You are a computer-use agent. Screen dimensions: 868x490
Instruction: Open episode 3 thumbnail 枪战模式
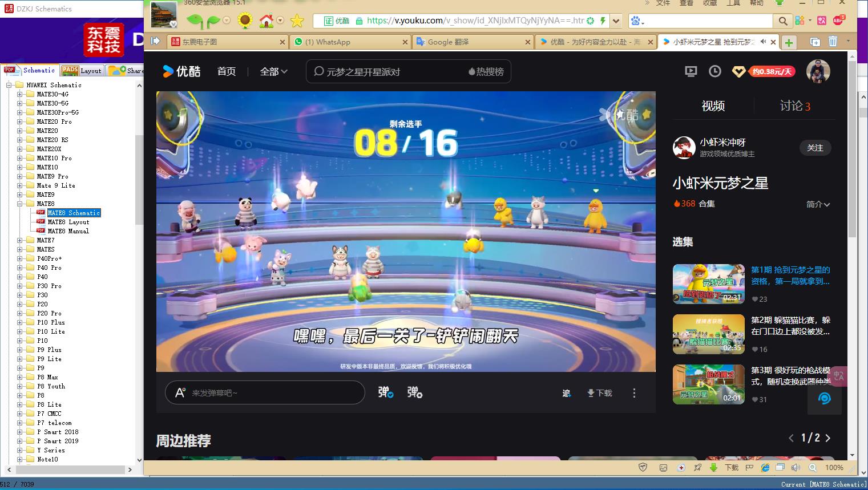709,384
